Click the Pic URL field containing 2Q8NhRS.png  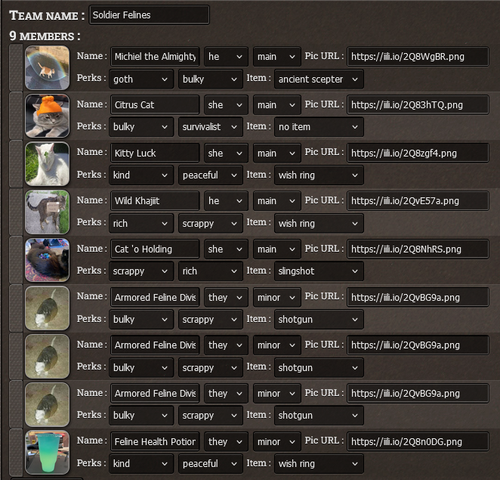[x=418, y=249]
